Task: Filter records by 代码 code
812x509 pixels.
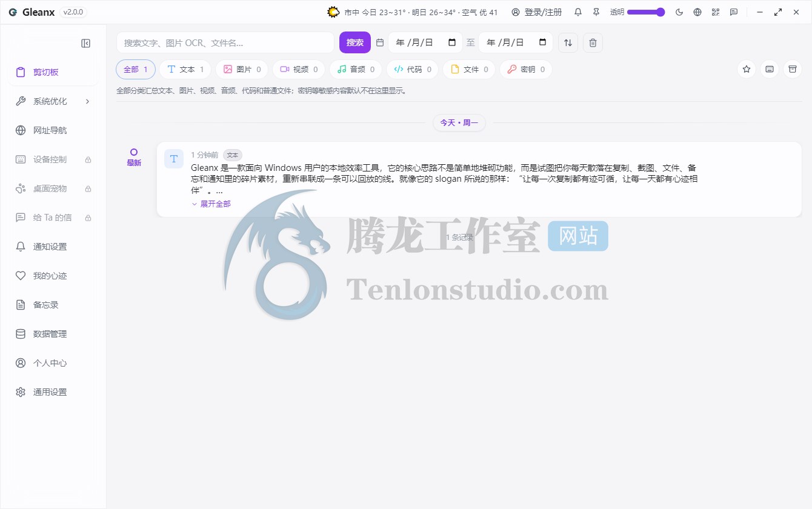Action: tap(413, 69)
